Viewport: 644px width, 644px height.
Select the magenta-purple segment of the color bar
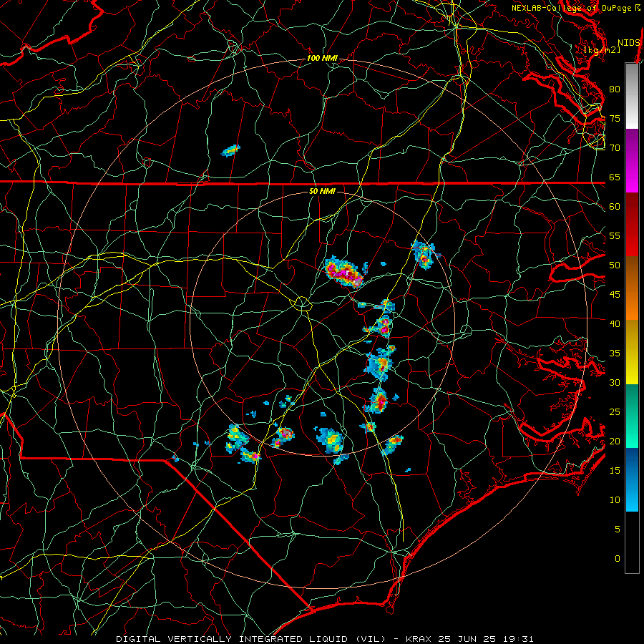pos(632,160)
